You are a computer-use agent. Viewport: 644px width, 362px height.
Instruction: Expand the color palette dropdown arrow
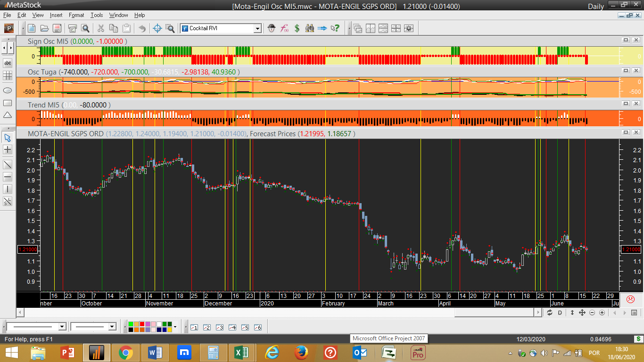click(x=175, y=327)
